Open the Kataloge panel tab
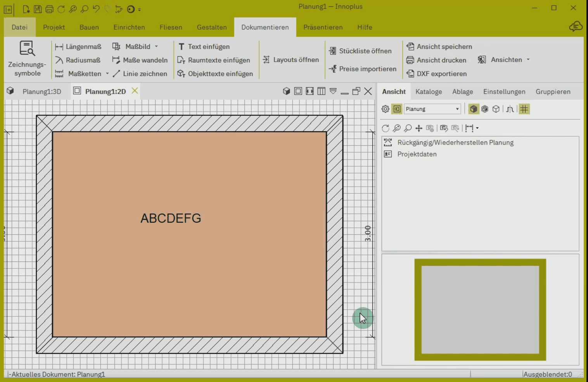The width and height of the screenshot is (588, 382). click(x=429, y=92)
